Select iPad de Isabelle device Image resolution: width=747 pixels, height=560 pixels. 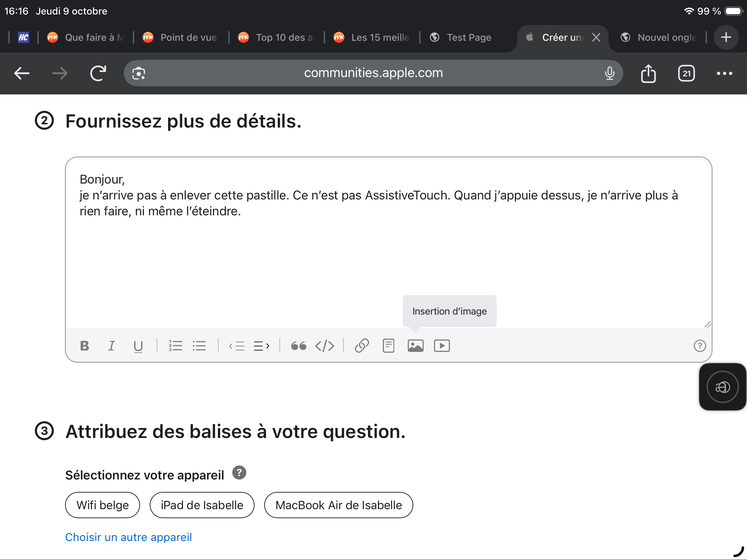click(x=202, y=505)
